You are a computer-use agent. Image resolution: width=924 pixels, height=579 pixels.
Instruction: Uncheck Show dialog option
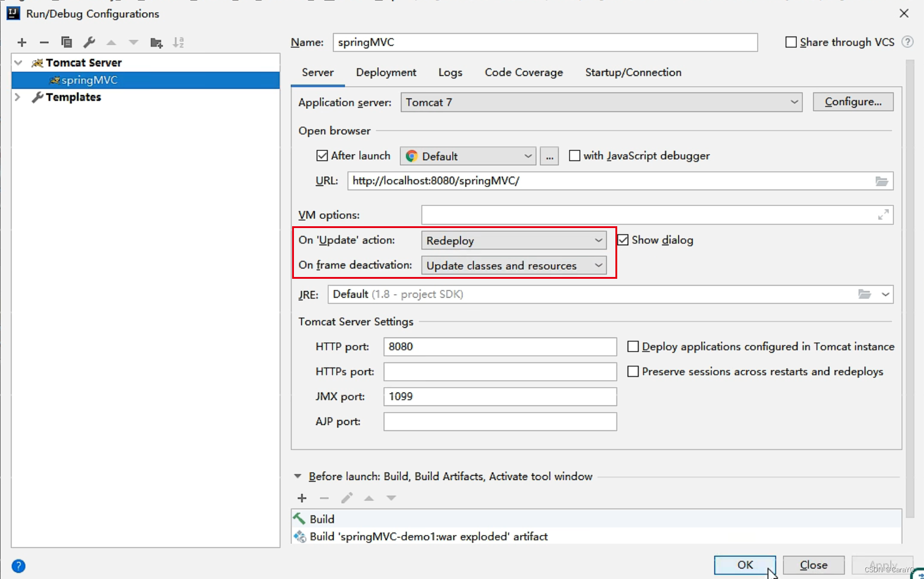(623, 240)
